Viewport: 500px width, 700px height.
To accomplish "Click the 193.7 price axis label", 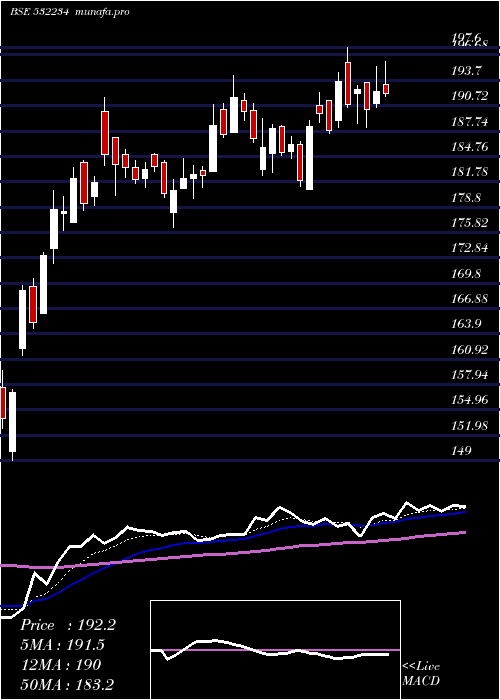I will pos(467,70).
